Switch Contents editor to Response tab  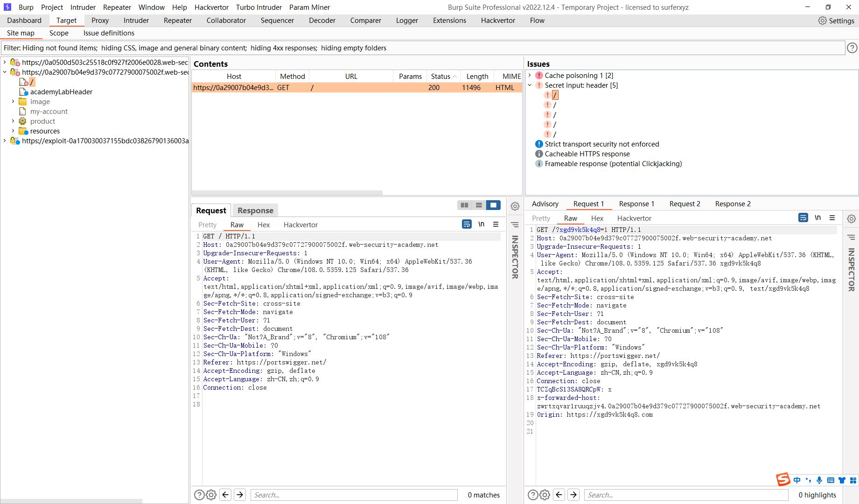tap(255, 210)
